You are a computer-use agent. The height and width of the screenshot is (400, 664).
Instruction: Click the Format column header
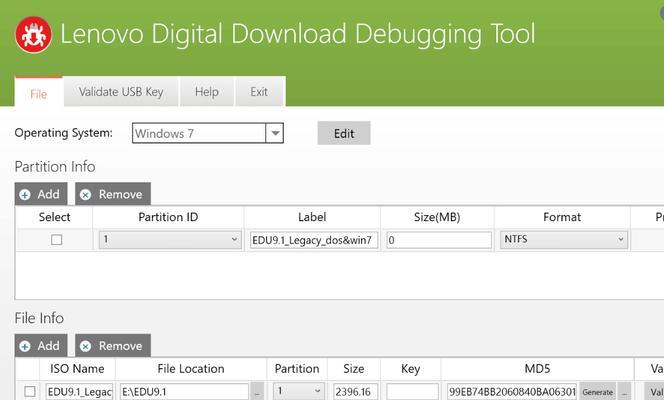(x=562, y=217)
